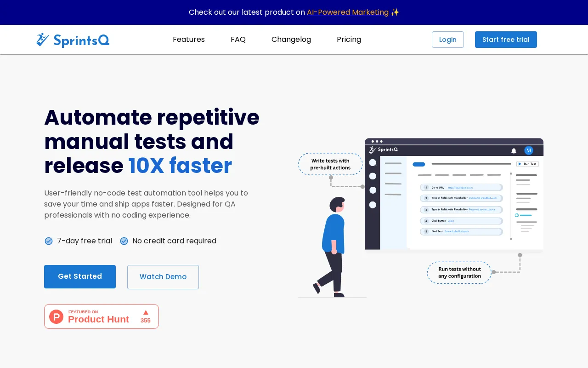View the Pricing page
This screenshot has height=368, width=588.
pyautogui.click(x=349, y=40)
